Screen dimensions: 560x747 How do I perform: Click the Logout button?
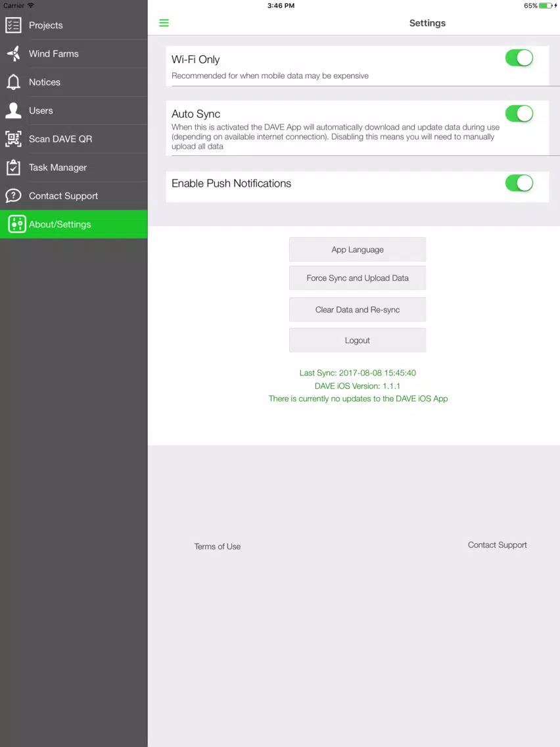click(357, 340)
